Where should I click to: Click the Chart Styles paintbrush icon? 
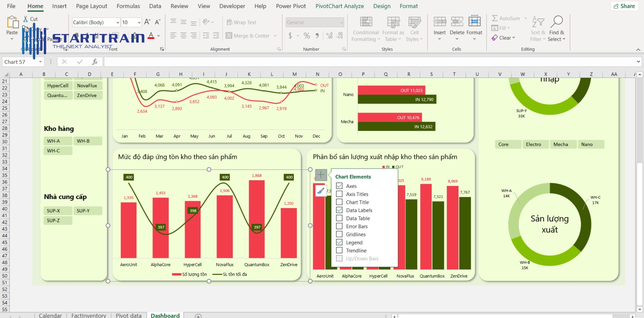click(320, 191)
